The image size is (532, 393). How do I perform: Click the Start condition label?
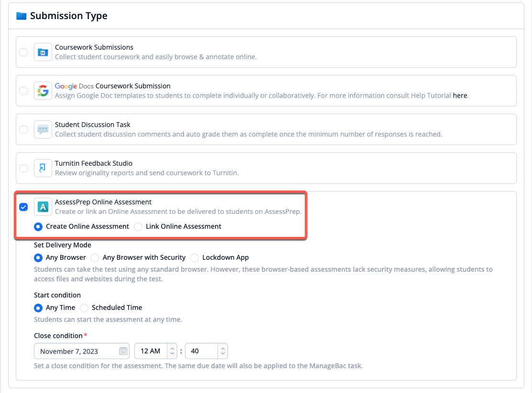tap(57, 295)
